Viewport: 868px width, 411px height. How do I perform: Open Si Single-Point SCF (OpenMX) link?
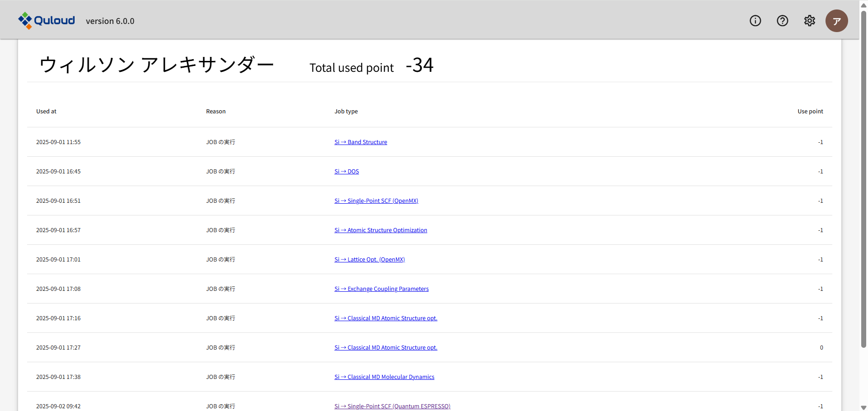(376, 201)
